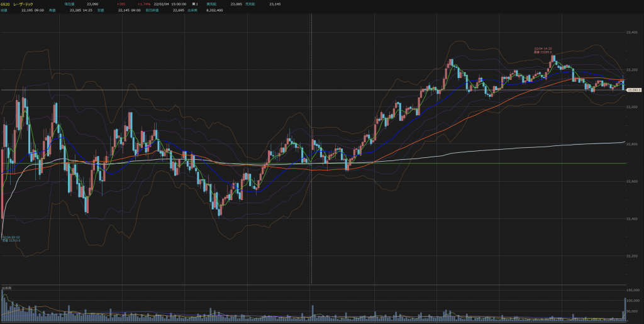Click the 現在値 current price value 23,090

92,4
